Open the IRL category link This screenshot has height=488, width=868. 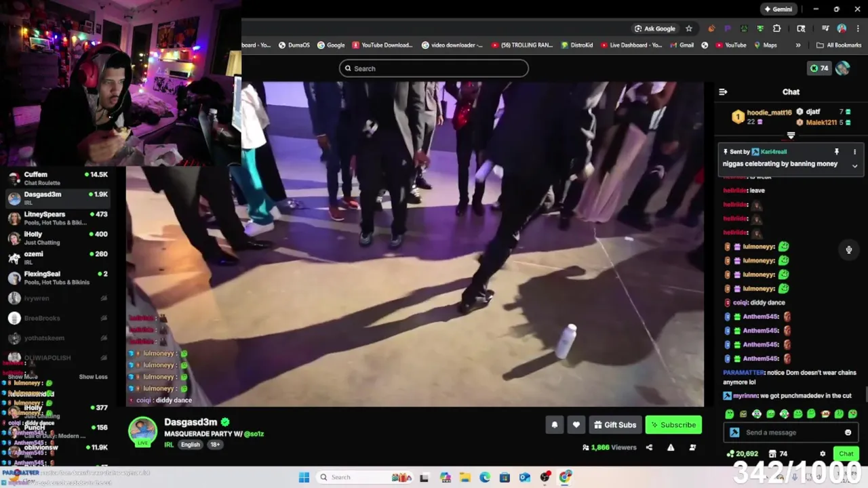(x=169, y=445)
